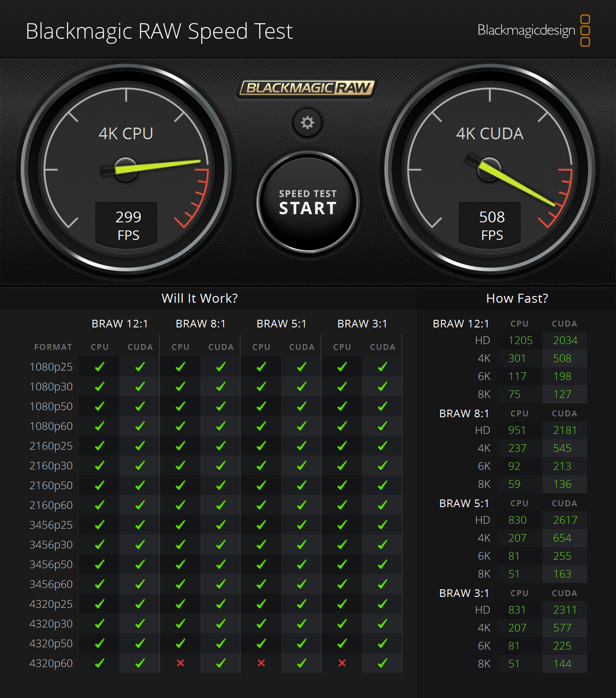Click the 3456p50 format row label
Viewport: 616px width, 698px height.
point(51,565)
